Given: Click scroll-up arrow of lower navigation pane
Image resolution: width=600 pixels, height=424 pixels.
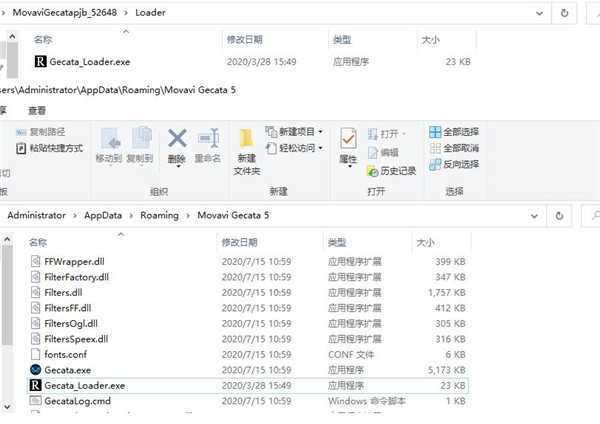Looking at the screenshot, I should (7, 240).
